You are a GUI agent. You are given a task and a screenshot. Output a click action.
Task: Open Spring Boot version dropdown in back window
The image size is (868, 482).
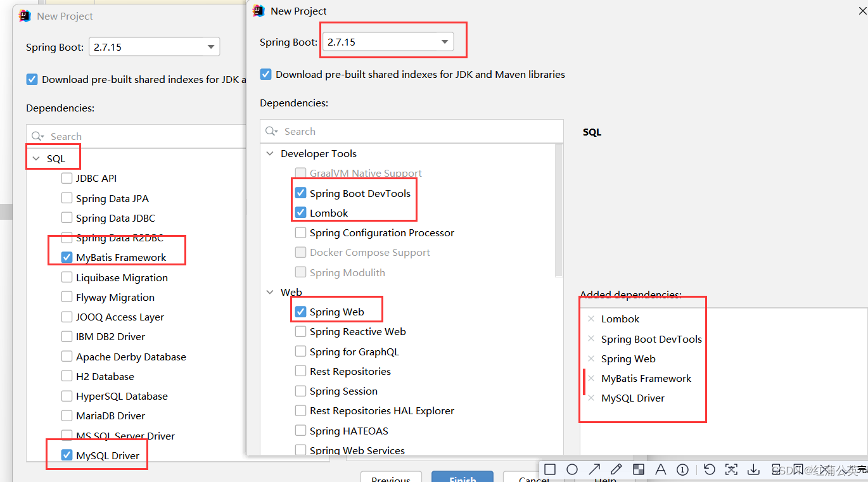pyautogui.click(x=154, y=47)
